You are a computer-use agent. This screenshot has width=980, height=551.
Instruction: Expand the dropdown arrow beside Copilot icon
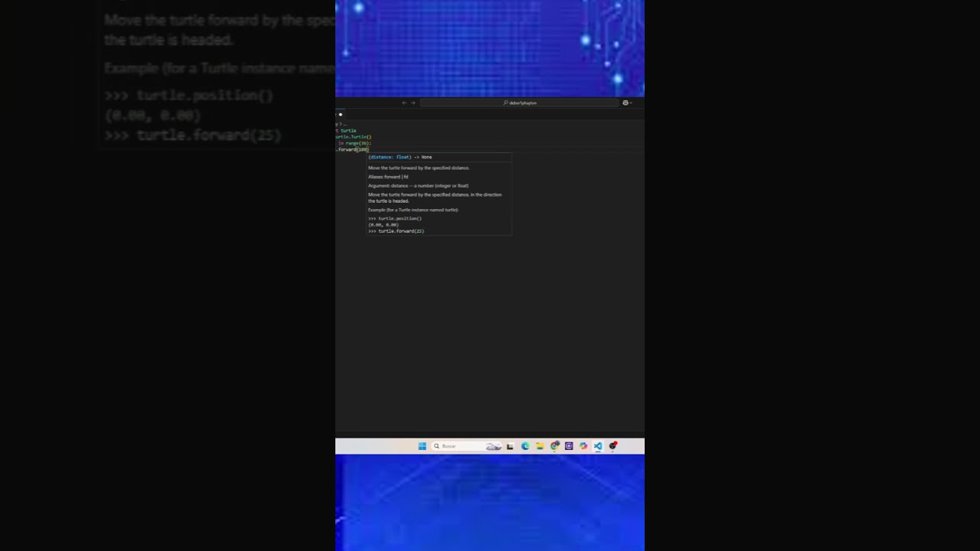point(631,103)
